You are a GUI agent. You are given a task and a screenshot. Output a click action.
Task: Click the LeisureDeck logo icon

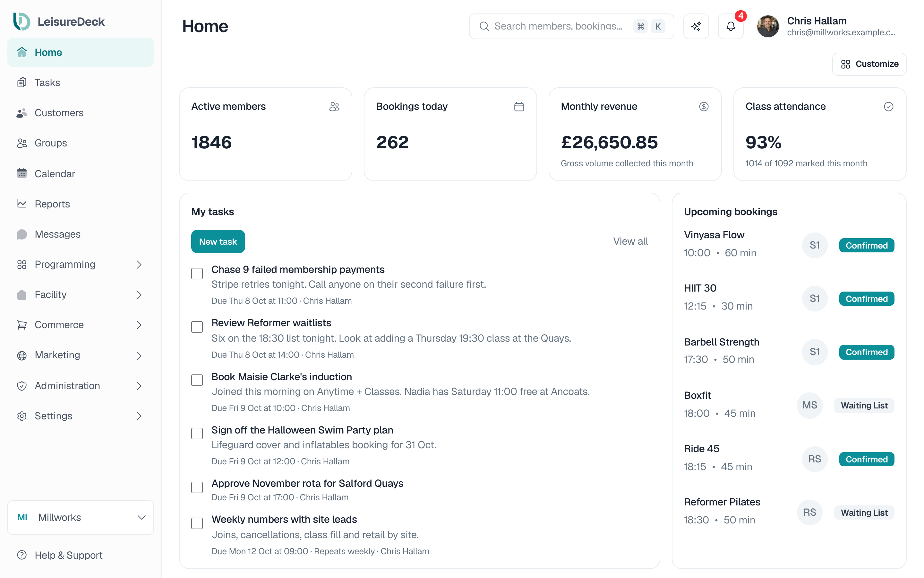(22, 22)
